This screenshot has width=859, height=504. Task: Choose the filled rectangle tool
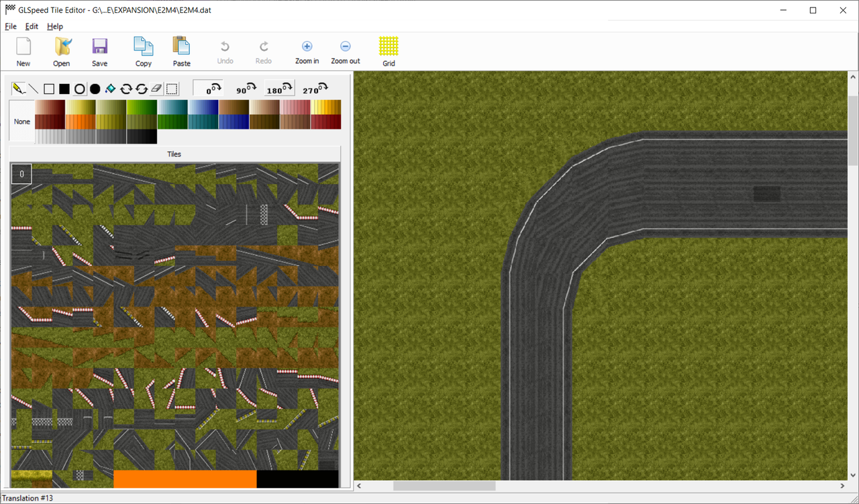64,88
